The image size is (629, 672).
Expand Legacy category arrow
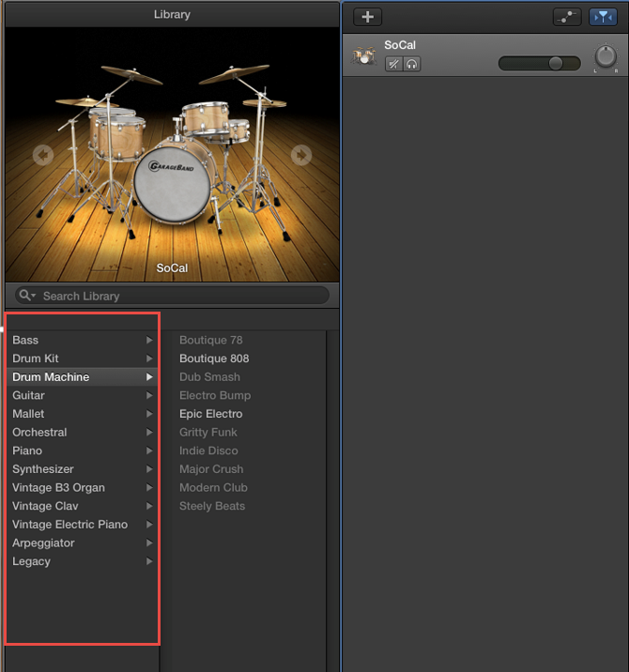(149, 561)
